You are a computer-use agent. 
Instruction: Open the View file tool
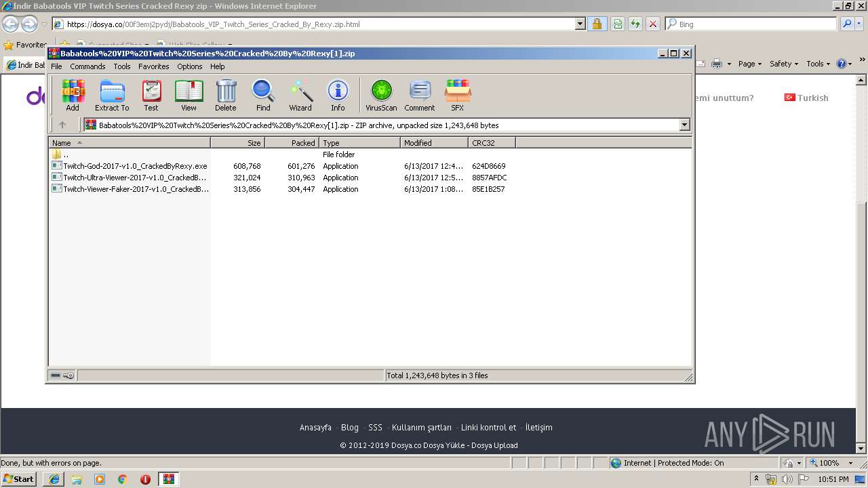click(x=189, y=95)
